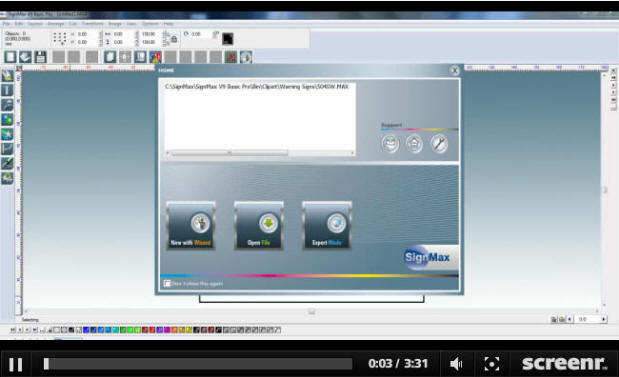Click the multicolored shapes toolbar icon
The height and width of the screenshot is (377, 619).
click(x=156, y=57)
